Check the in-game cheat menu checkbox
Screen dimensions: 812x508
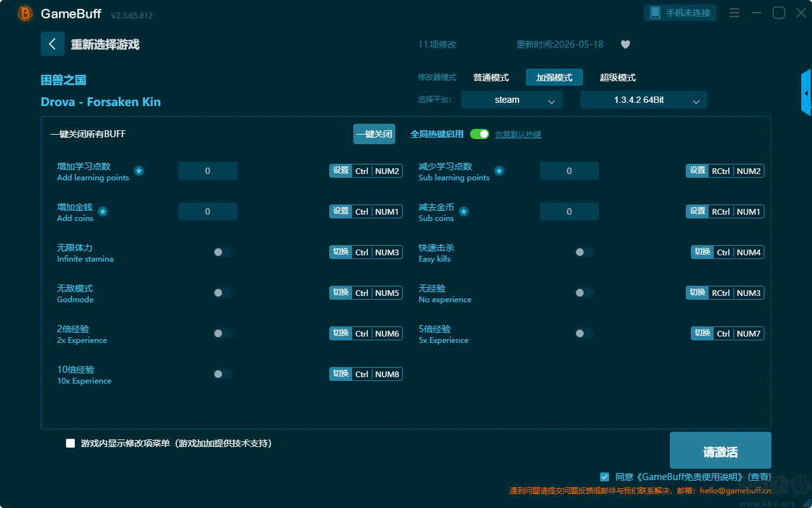coord(70,443)
